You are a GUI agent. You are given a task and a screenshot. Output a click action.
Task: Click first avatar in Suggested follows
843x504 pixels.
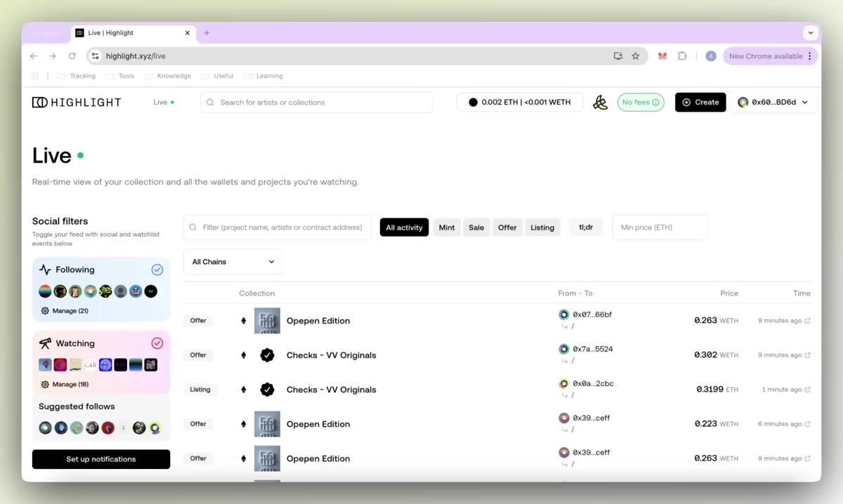click(45, 427)
